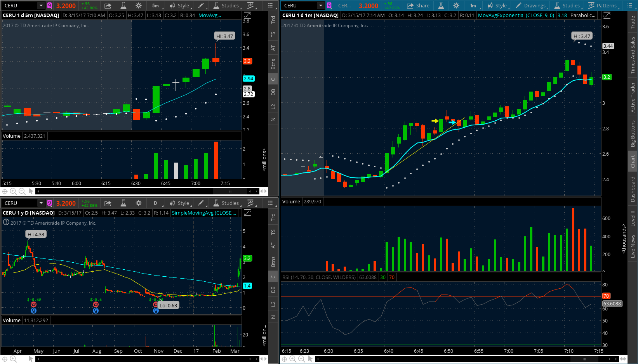The height and width of the screenshot is (364, 638).
Task: Open the Style dropdown on the 1m chart
Action: click(x=498, y=5)
